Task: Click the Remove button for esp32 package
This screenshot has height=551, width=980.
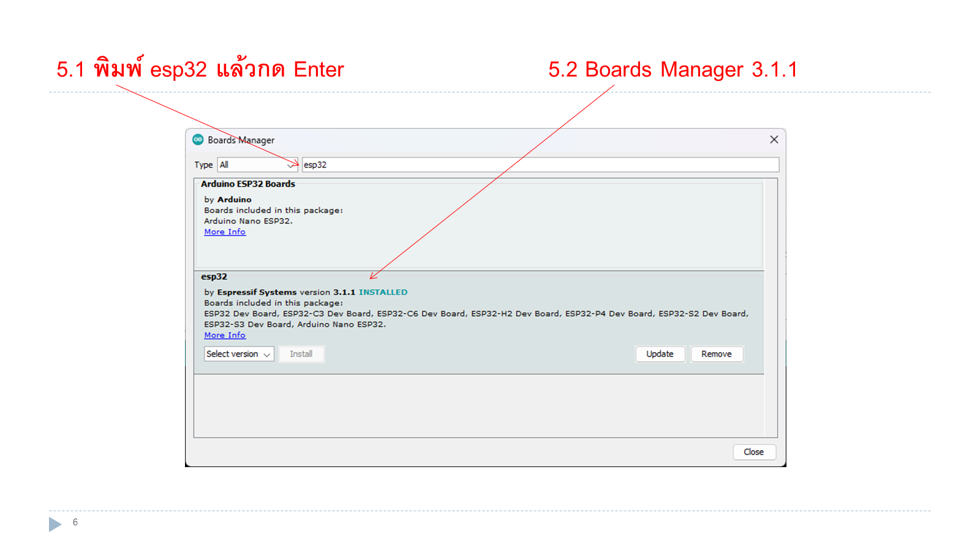Action: click(x=717, y=354)
